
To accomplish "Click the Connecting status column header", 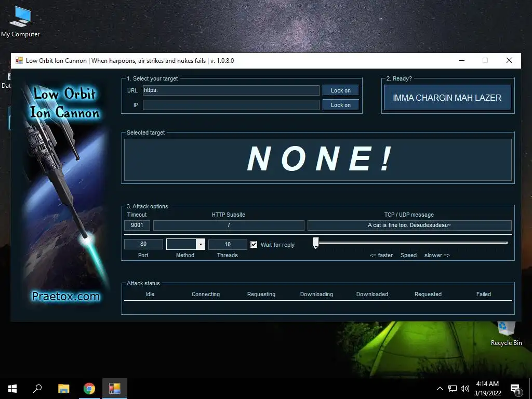I will coord(206,294).
